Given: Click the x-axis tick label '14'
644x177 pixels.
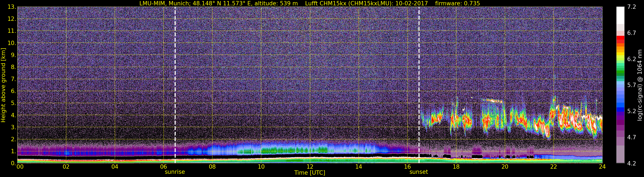Looking at the screenshot, I should [358, 167].
